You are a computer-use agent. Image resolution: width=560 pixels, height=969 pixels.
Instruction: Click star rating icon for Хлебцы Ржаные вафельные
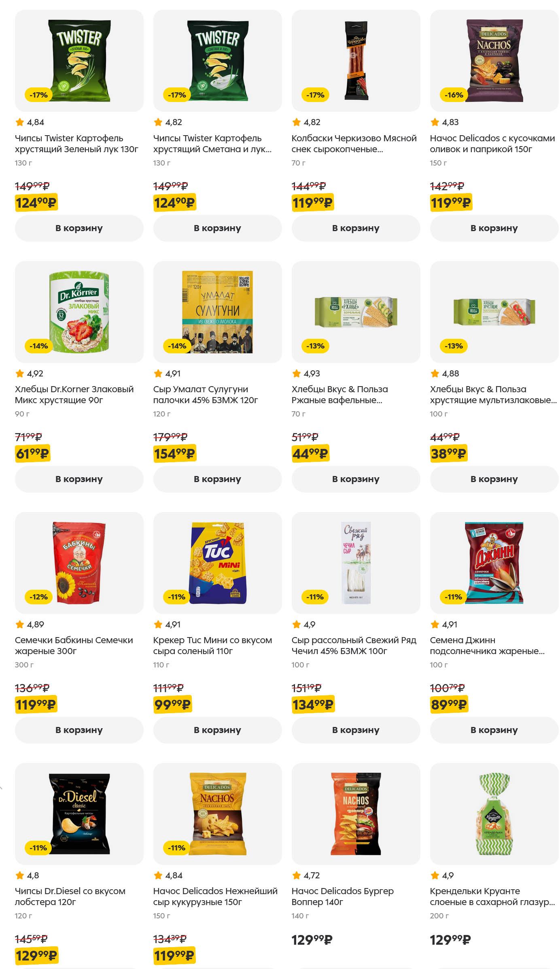(297, 373)
